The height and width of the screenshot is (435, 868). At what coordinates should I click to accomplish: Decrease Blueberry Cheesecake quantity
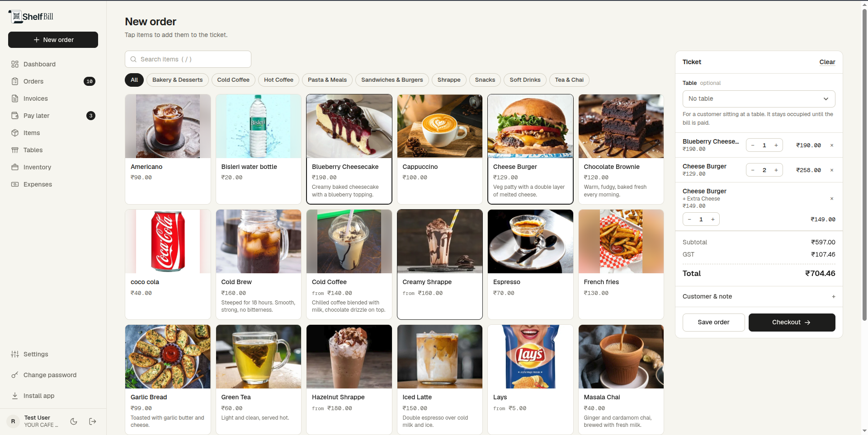coord(753,145)
